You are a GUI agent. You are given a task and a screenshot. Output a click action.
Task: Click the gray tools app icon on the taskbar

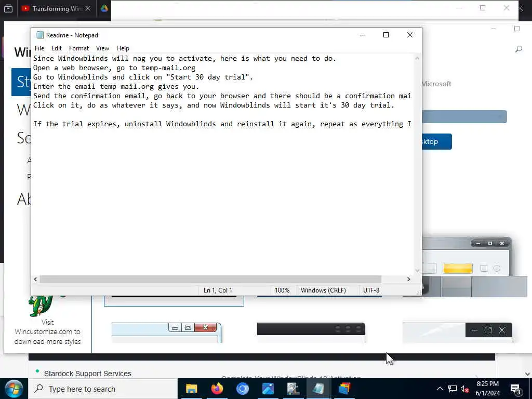click(293, 389)
